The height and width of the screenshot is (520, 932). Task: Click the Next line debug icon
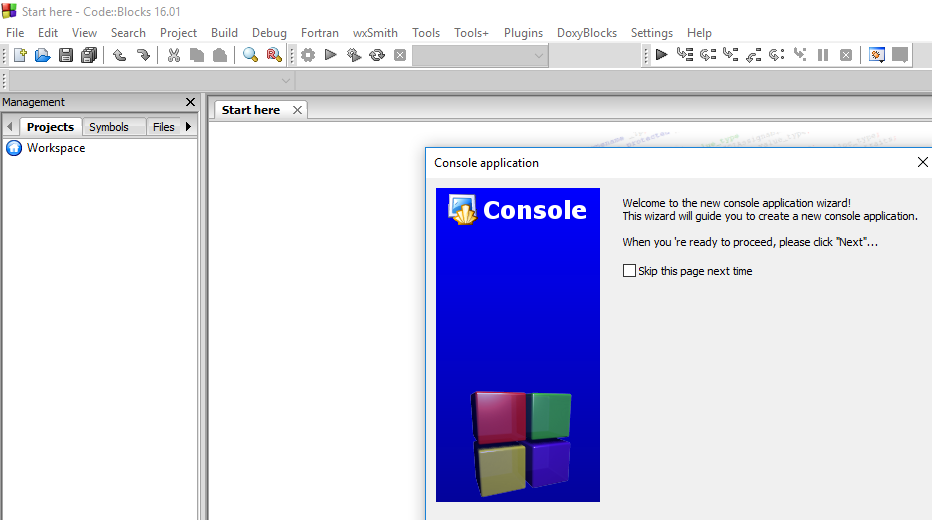[708, 55]
